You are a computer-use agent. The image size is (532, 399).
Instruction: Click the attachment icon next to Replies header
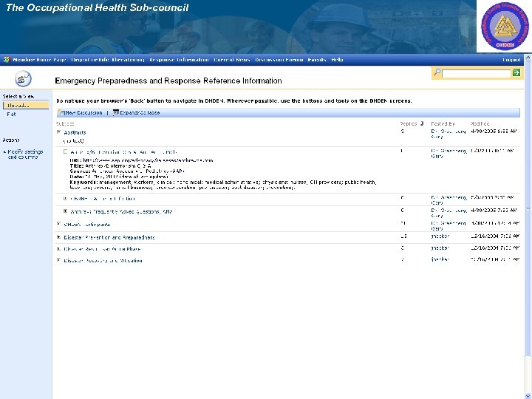coord(422,123)
